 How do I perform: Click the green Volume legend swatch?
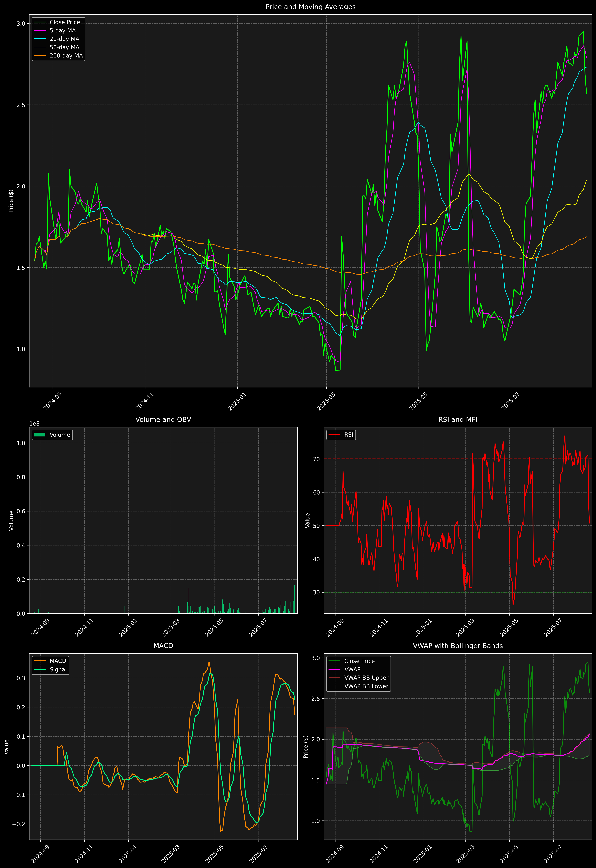(40, 435)
